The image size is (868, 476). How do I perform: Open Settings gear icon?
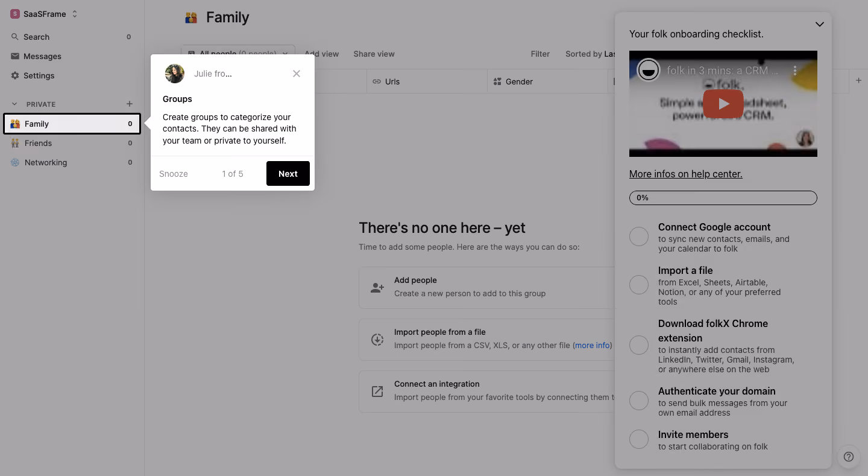[15, 75]
